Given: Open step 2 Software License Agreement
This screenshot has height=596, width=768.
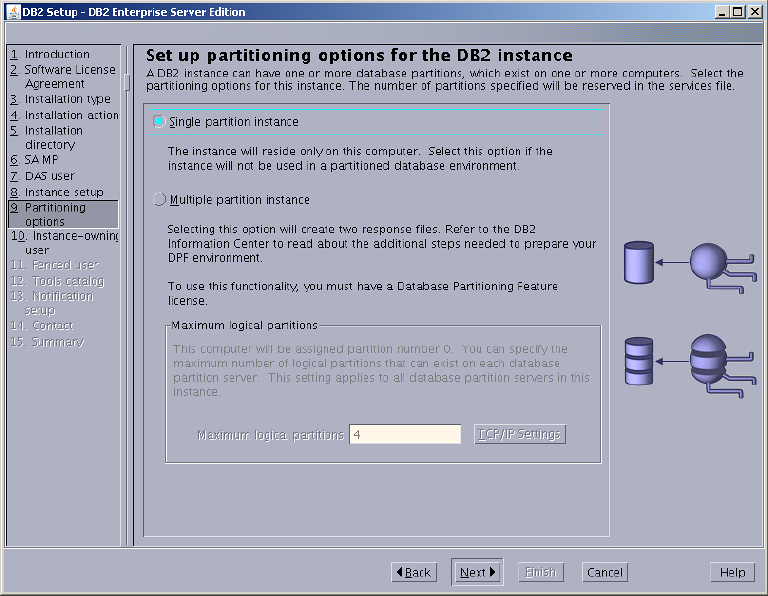Looking at the screenshot, I should (64, 76).
